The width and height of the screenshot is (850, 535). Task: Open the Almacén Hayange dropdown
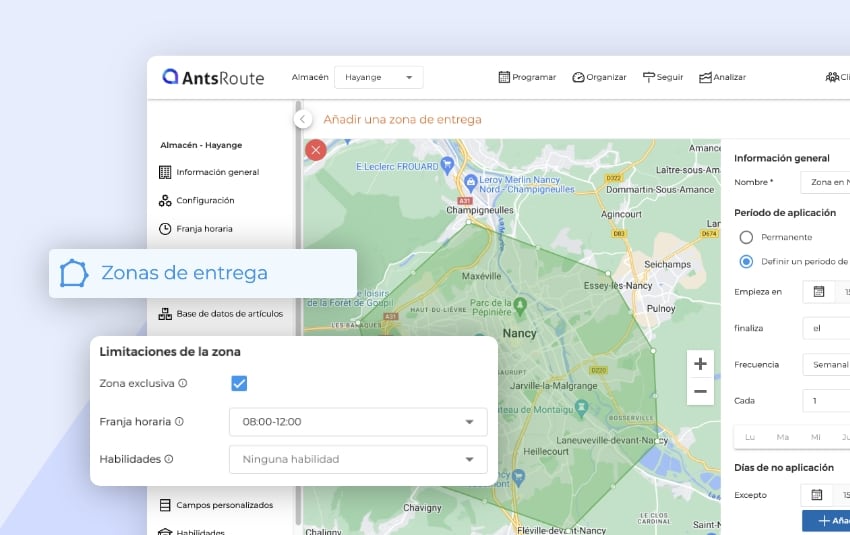(378, 77)
